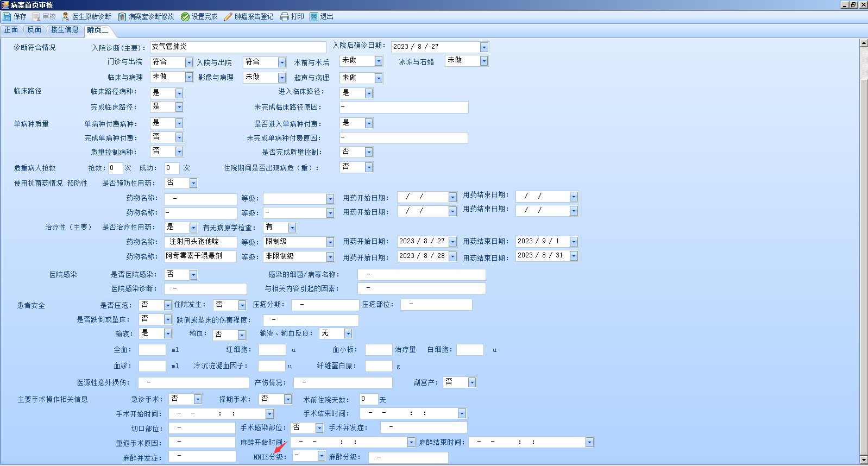
Task: Click drug name field containing 注射用头孢他啶
Action: click(200, 242)
